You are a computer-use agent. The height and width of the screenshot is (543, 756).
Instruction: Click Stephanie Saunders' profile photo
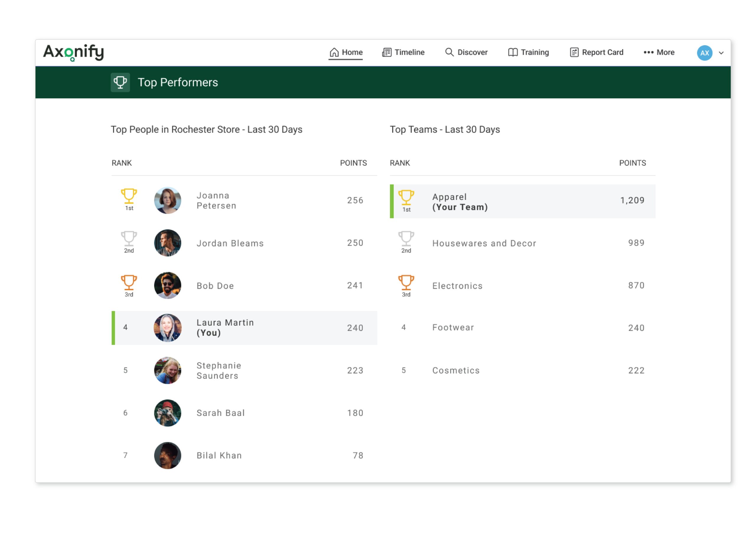[x=167, y=370]
